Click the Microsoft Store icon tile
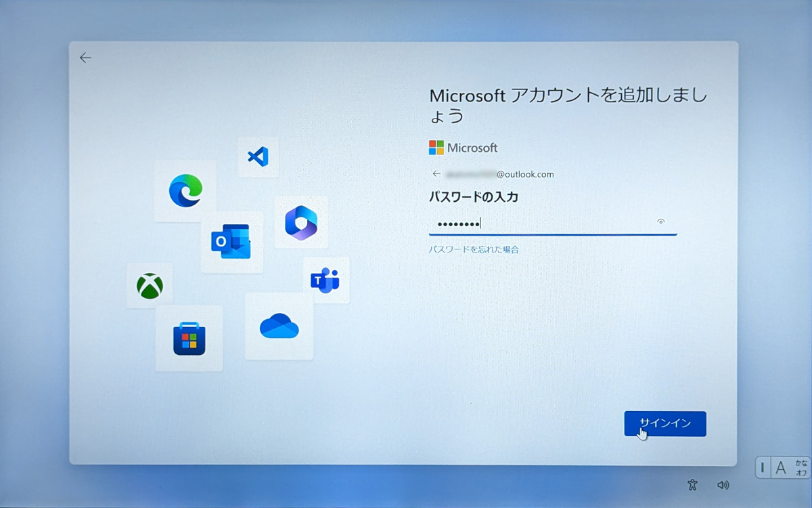Screen dimensions: 812x508 (x=189, y=339)
